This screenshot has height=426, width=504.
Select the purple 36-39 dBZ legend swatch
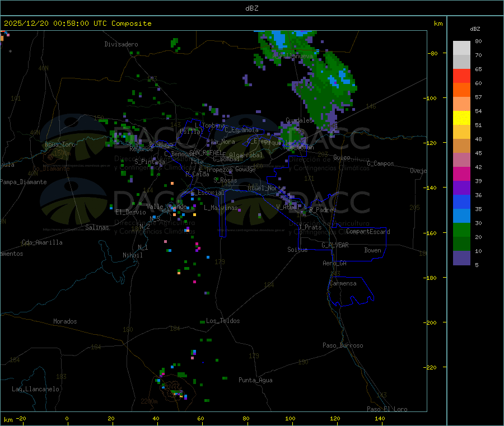coord(461,188)
